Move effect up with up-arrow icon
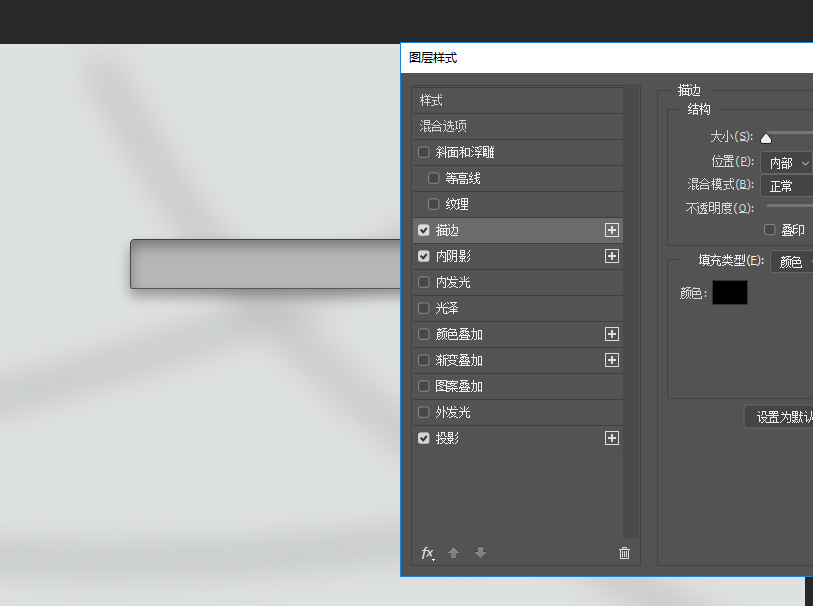Screen dimensions: 813x606 pos(453,552)
